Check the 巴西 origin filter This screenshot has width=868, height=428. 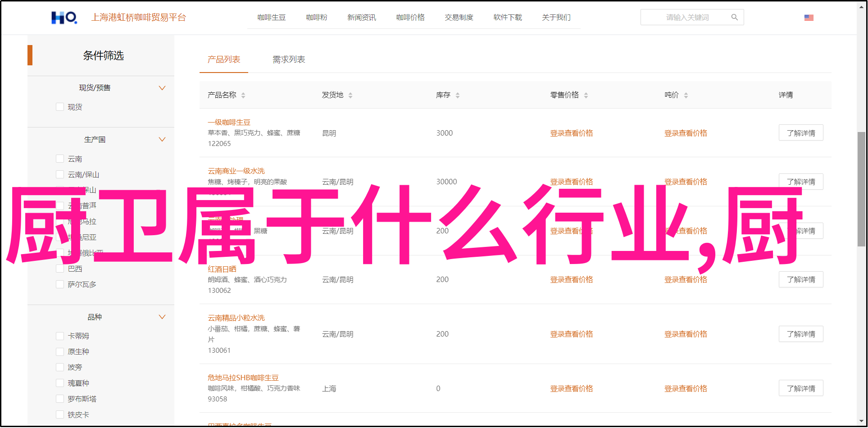point(60,269)
